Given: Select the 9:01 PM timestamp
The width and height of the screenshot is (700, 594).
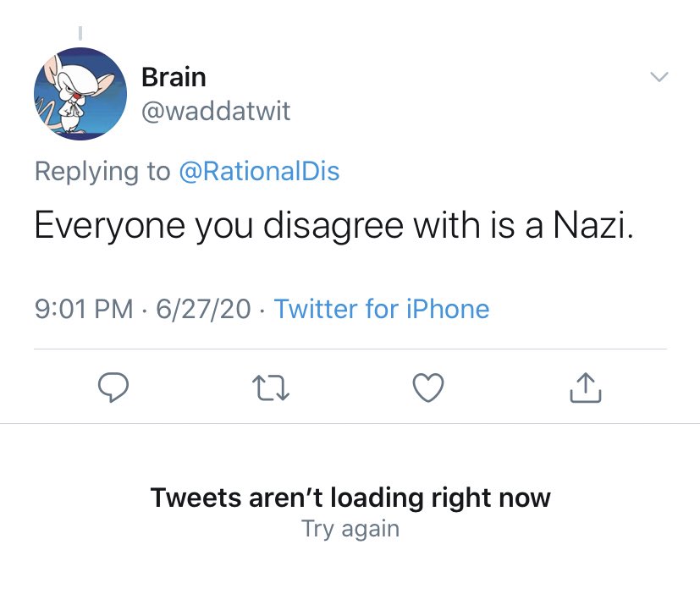Looking at the screenshot, I should point(84,309).
